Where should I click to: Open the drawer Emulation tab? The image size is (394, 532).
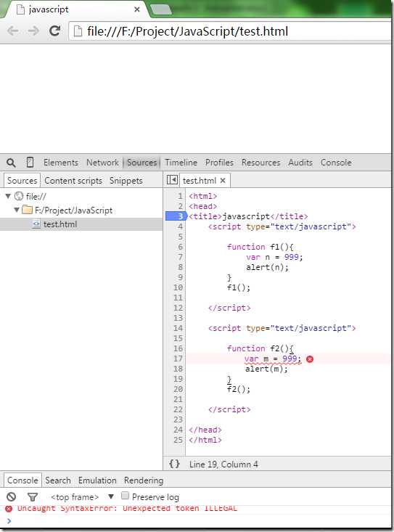97,480
